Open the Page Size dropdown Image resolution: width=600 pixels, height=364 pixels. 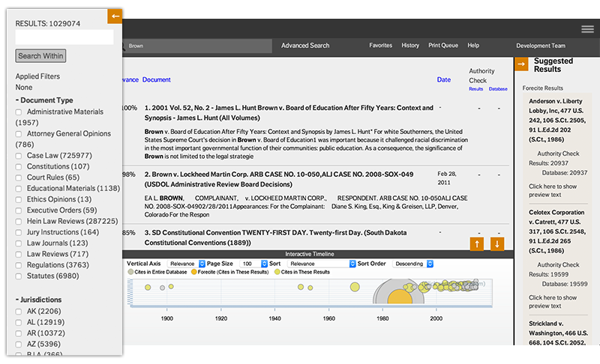pos(252,264)
